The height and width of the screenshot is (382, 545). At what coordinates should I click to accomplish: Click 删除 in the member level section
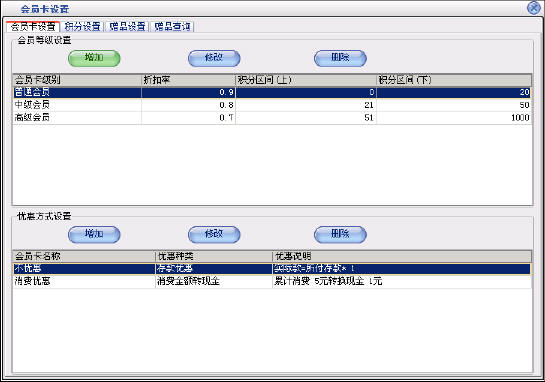coord(340,58)
